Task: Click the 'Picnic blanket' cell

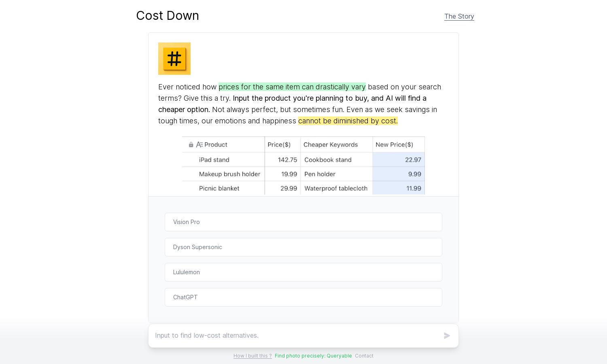Action: [x=219, y=188]
